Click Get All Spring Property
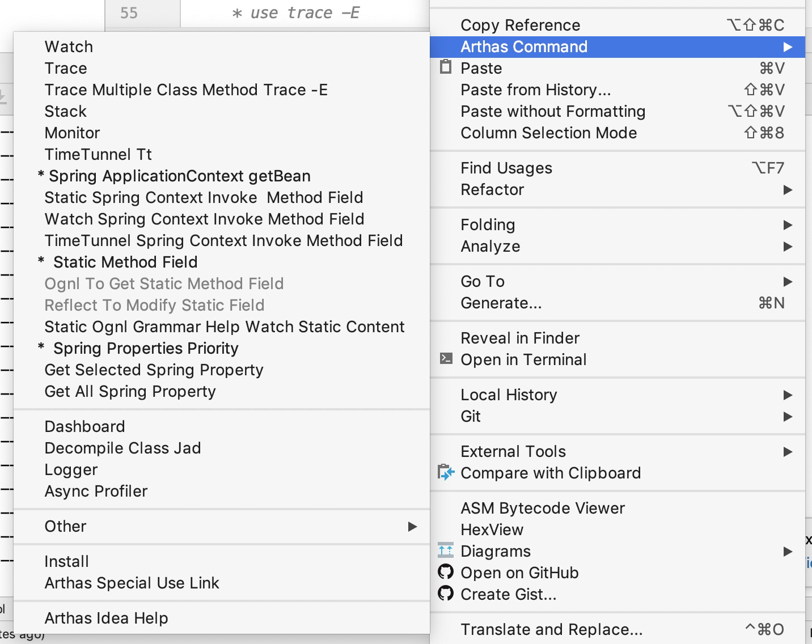 pyautogui.click(x=130, y=392)
